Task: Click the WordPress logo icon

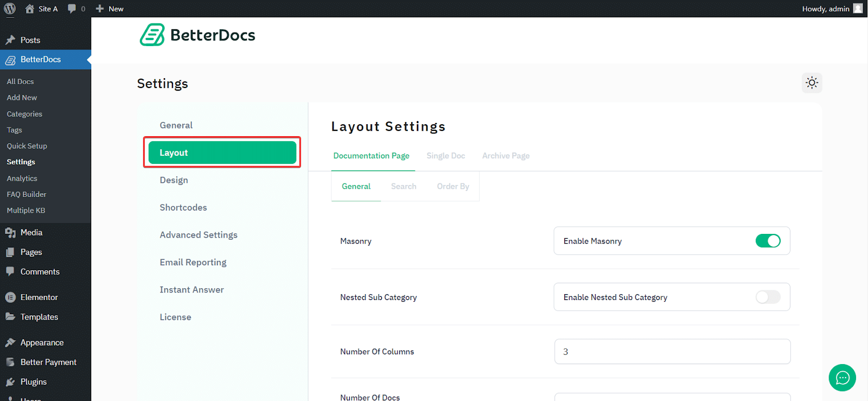Action: click(x=10, y=9)
